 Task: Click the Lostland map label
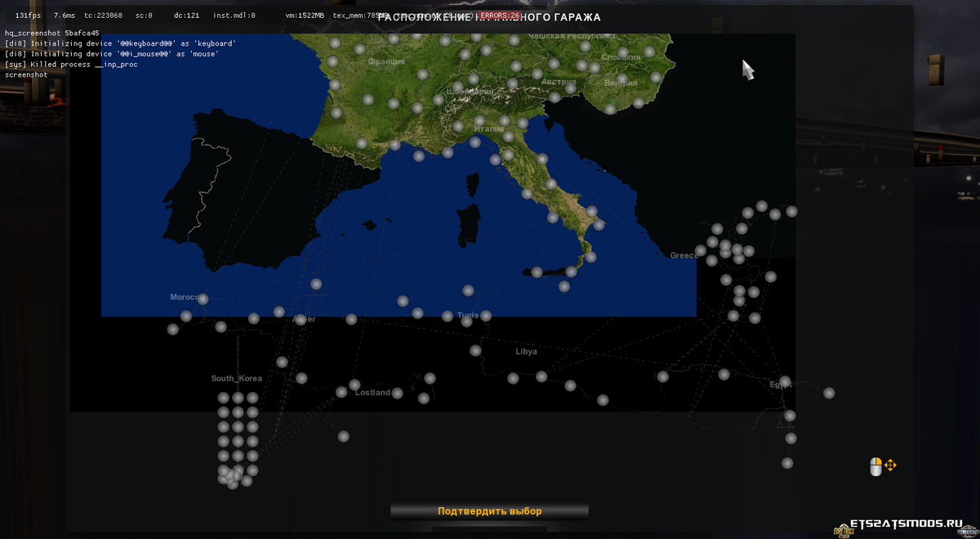(x=373, y=393)
